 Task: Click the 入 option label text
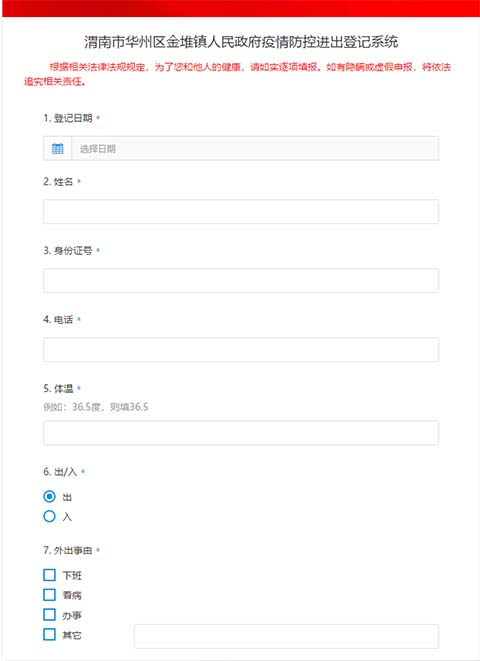67,517
